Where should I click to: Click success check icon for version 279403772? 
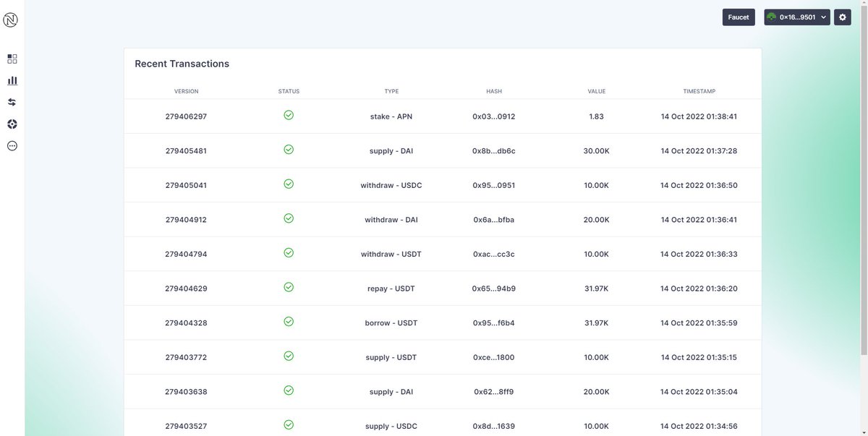tap(289, 356)
